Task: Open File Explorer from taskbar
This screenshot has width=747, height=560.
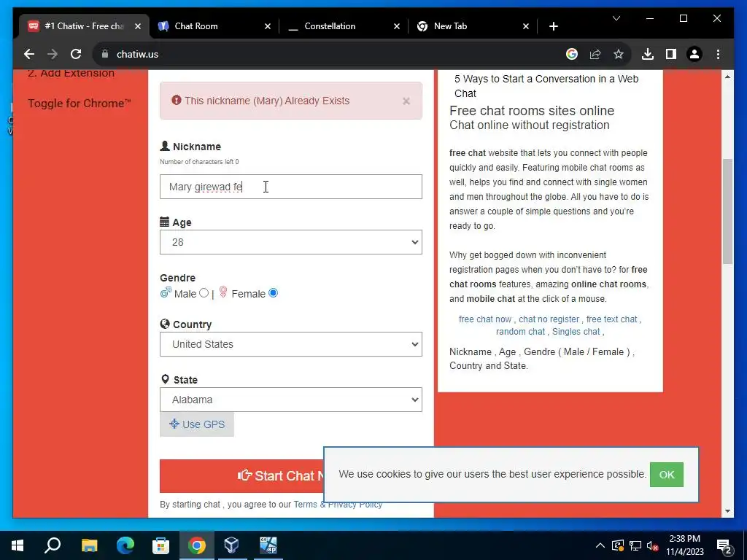Action: click(89, 545)
